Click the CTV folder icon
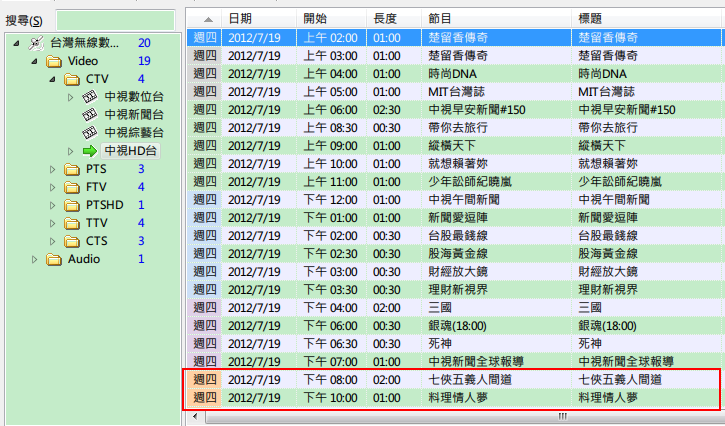The height and width of the screenshot is (426, 725). click(x=72, y=79)
